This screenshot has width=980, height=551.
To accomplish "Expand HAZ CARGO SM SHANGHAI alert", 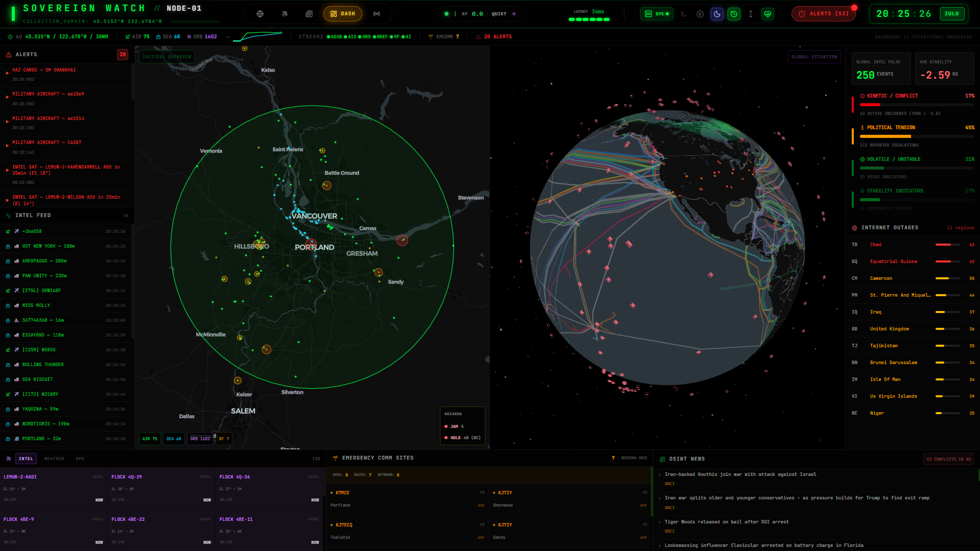I will pos(66,75).
